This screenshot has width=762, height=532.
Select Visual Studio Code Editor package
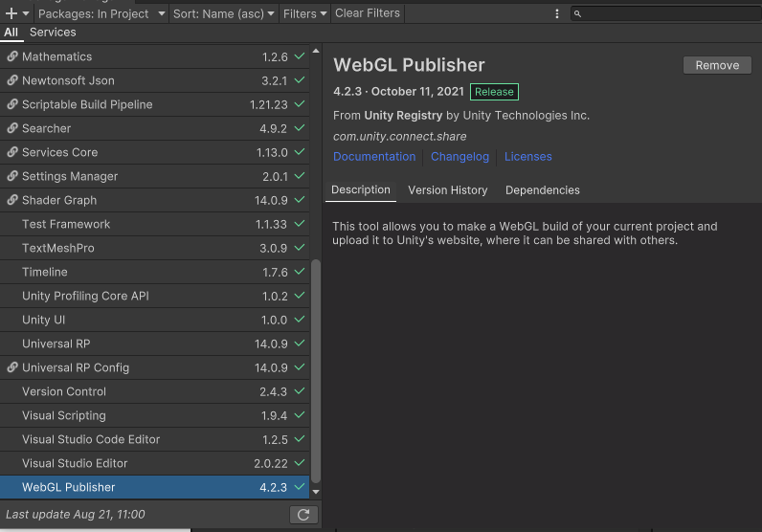pyautogui.click(x=154, y=439)
